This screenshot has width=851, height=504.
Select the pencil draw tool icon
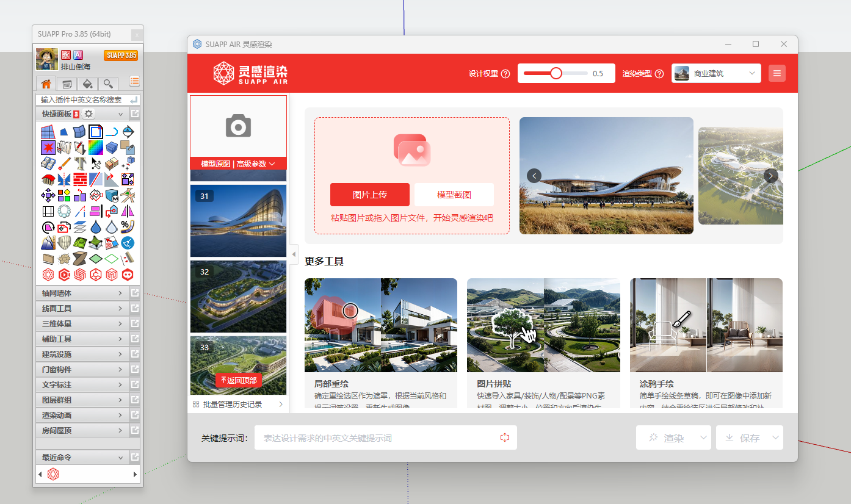[64, 163]
